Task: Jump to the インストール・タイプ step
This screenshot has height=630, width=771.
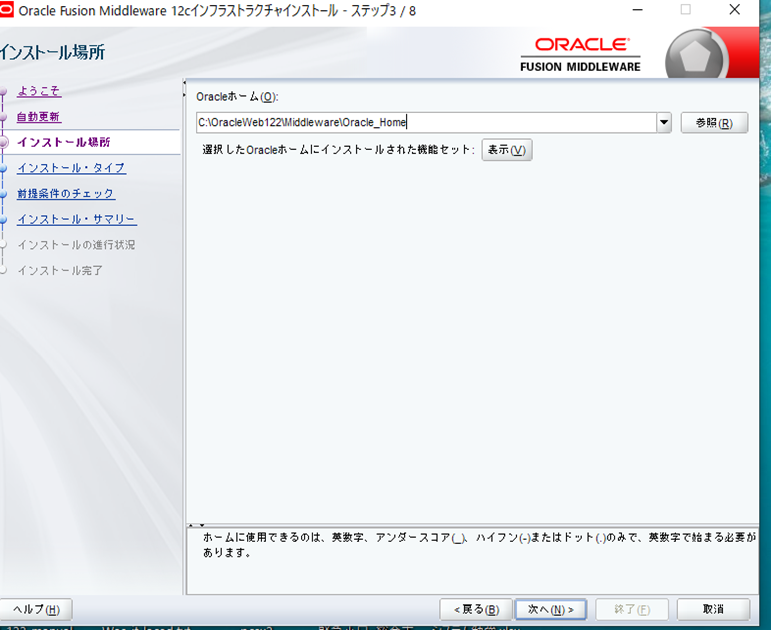Action: (71, 168)
